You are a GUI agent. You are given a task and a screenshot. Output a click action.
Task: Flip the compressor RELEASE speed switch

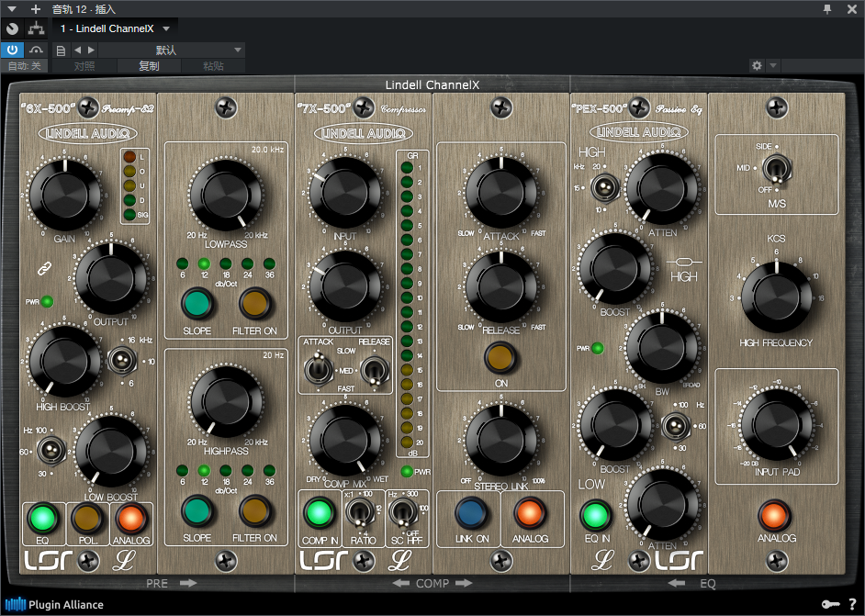(374, 369)
